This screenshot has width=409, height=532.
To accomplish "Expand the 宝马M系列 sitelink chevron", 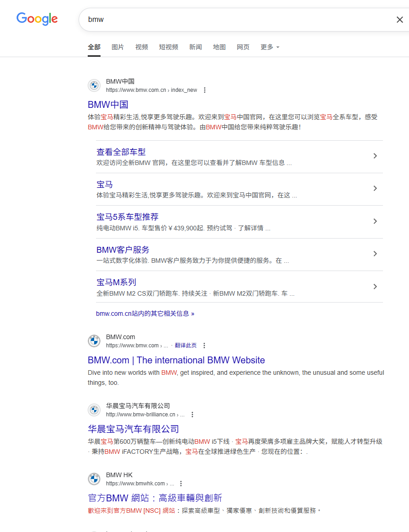I will [x=375, y=287].
